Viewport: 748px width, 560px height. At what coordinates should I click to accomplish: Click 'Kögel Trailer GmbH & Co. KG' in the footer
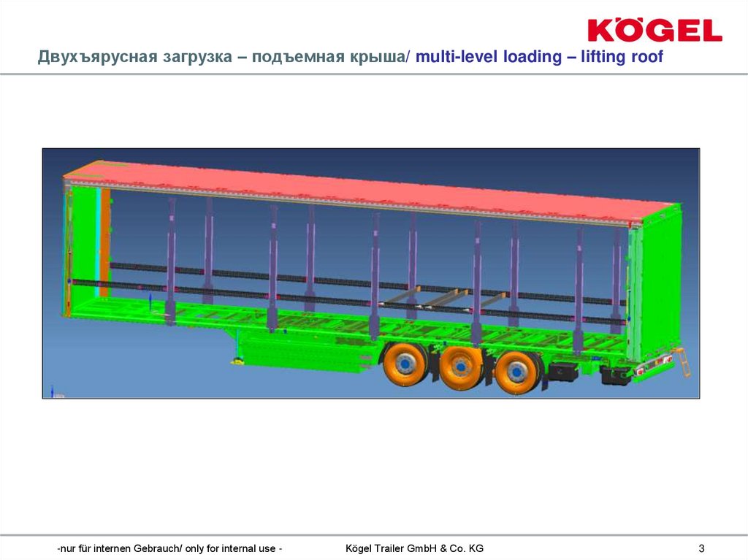pos(416,545)
